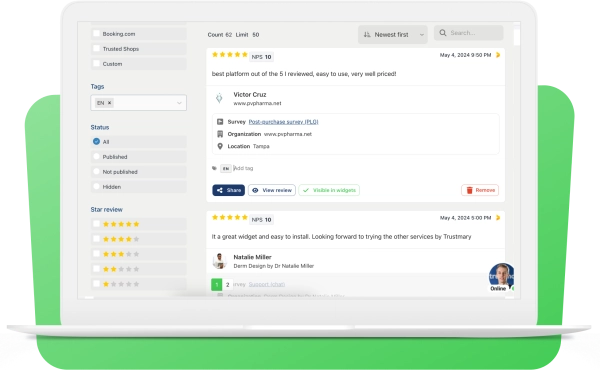Image resolution: width=600 pixels, height=370 pixels.
Task: Click May 4, 2024 9:50 PM timestamp
Action: [465, 55]
